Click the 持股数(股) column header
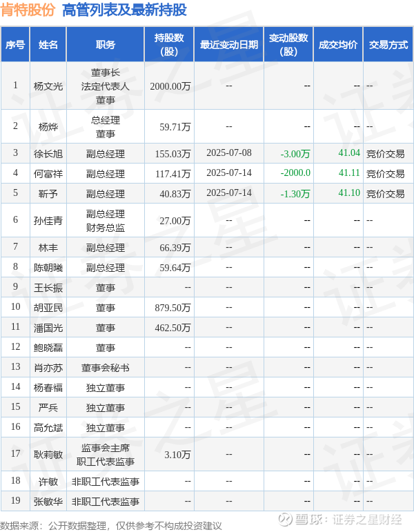 click(169, 44)
